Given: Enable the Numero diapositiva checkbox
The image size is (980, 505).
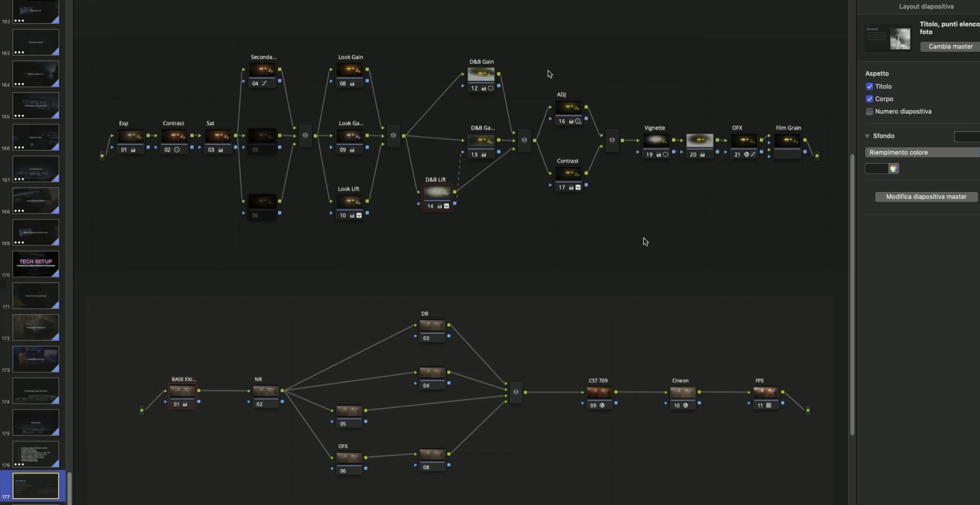Looking at the screenshot, I should (x=869, y=111).
